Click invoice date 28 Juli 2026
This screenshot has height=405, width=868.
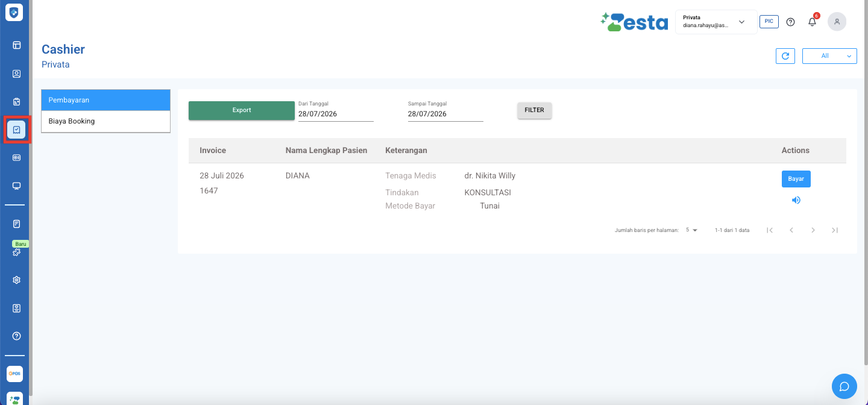pyautogui.click(x=222, y=176)
